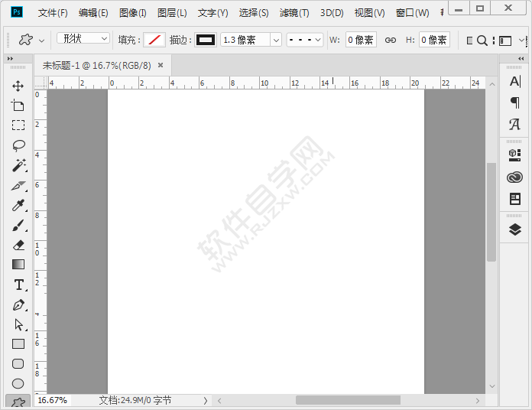532x410 pixels.
Task: Select the Eraser tool
Action: click(x=18, y=245)
